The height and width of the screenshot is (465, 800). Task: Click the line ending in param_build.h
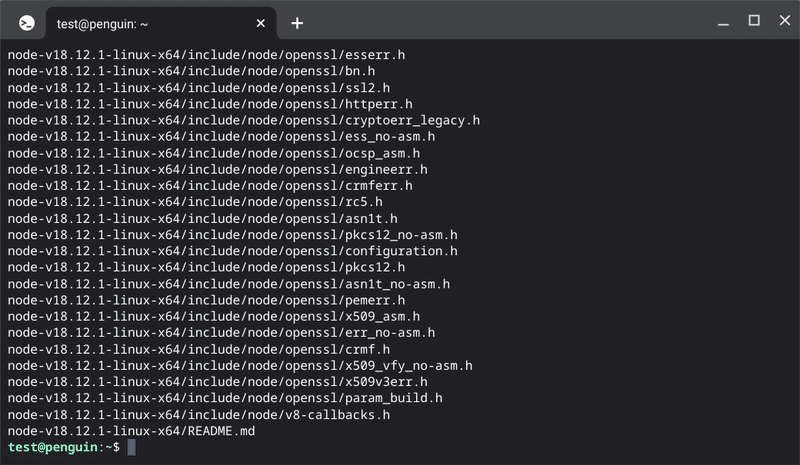tap(225, 398)
